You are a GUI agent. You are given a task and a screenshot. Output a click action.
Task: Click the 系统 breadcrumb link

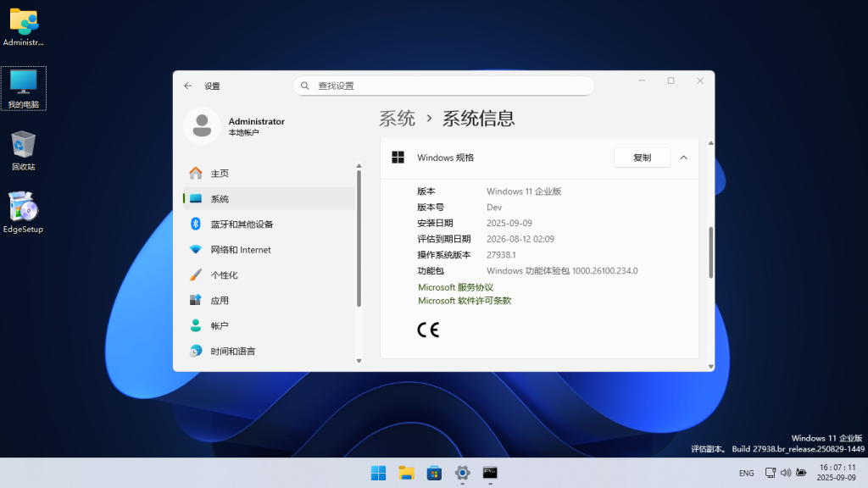point(397,119)
